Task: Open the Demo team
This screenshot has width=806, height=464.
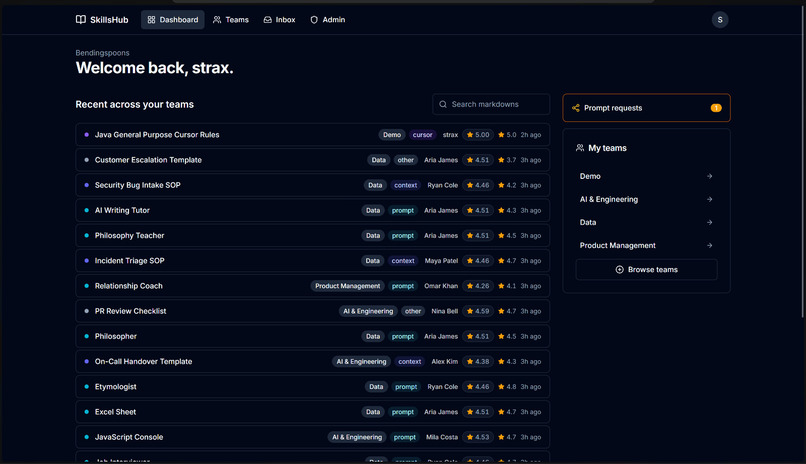Action: (646, 176)
